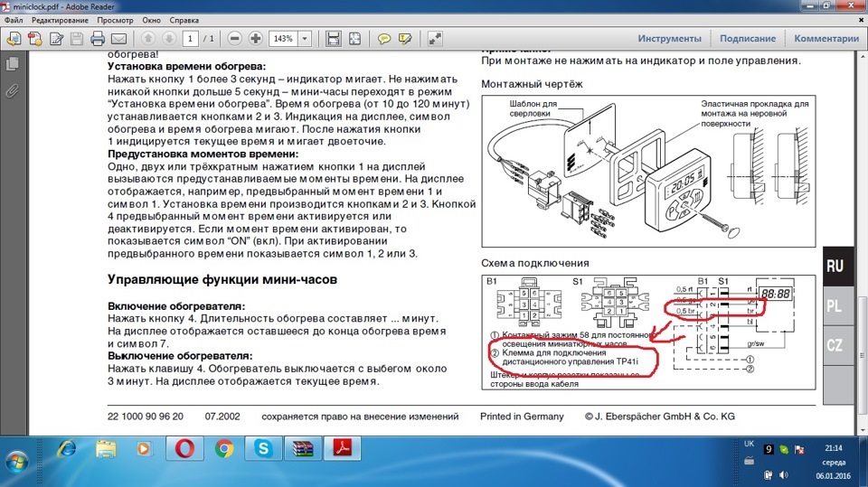This screenshot has height=487, width=868.
Task: Click the '22 1000 90 96 20' footer number
Action: 145,417
